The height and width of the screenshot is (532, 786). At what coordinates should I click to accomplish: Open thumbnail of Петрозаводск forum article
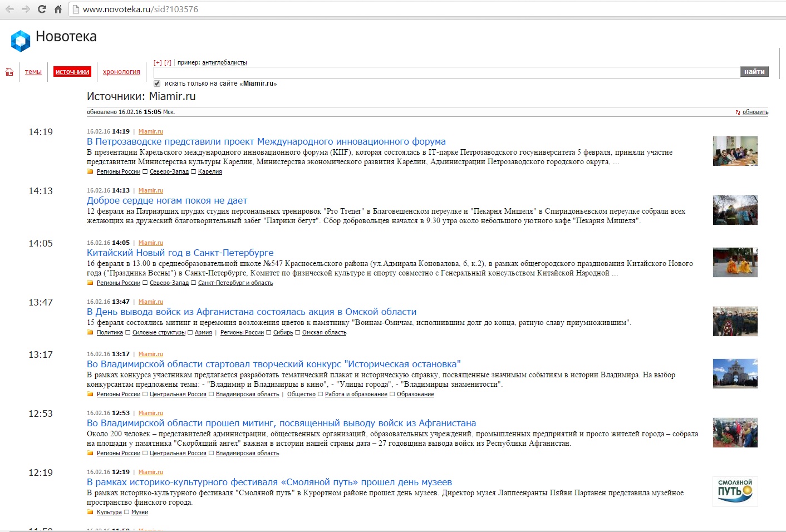click(735, 151)
